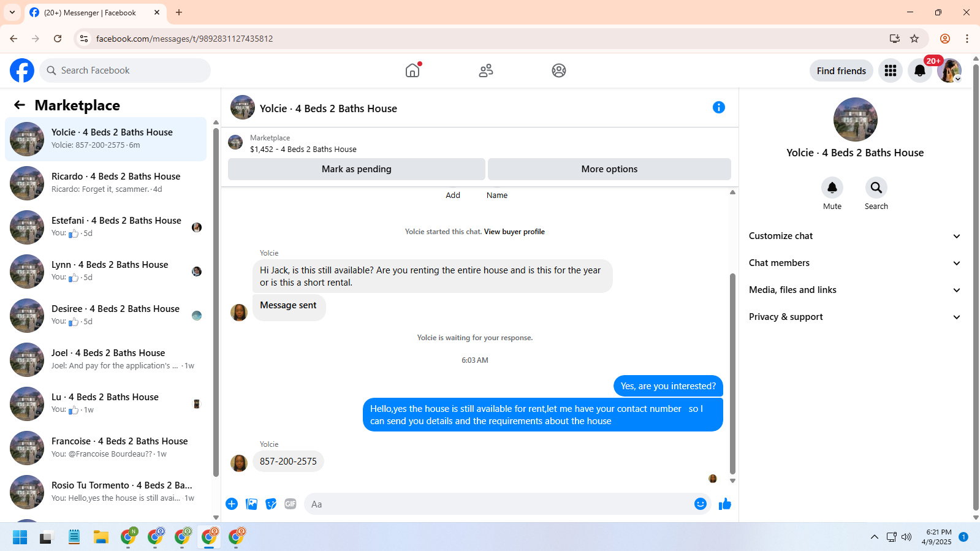View site information icon in address bar
Screen dimensions: 980x551
point(84,39)
